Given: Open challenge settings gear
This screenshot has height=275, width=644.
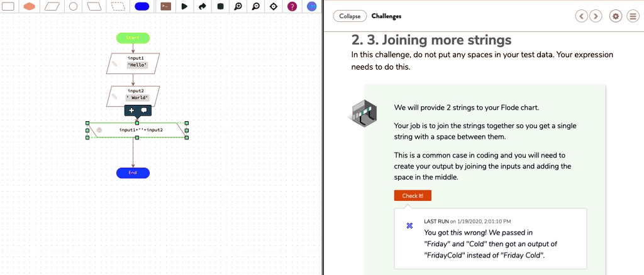Looking at the screenshot, I should 616,16.
